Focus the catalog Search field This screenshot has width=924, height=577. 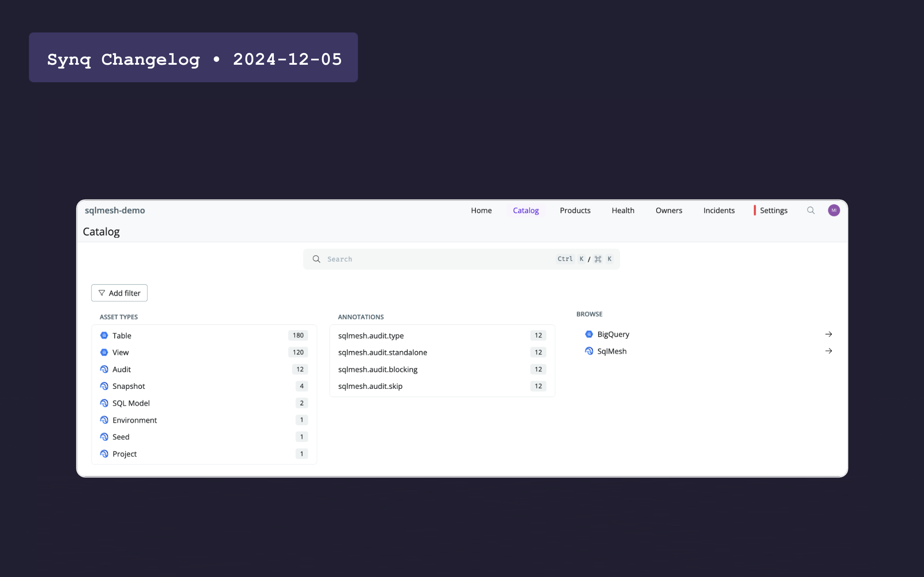pyautogui.click(x=462, y=259)
